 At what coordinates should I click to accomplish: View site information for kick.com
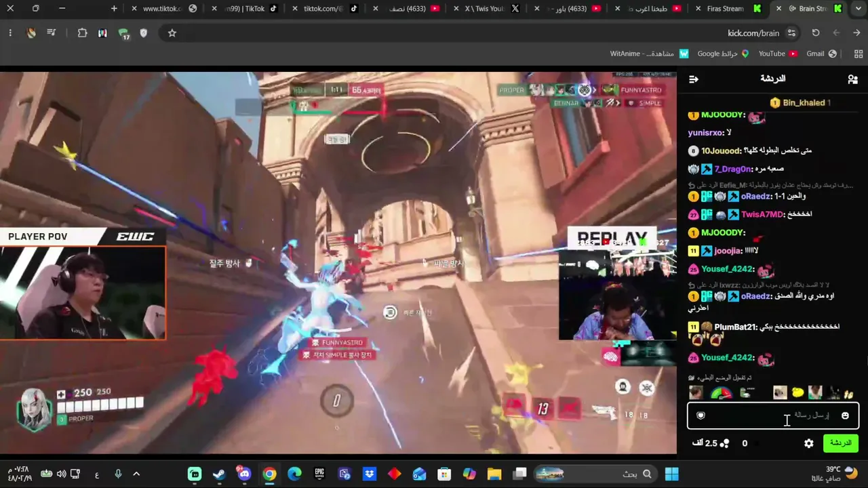pyautogui.click(x=791, y=33)
